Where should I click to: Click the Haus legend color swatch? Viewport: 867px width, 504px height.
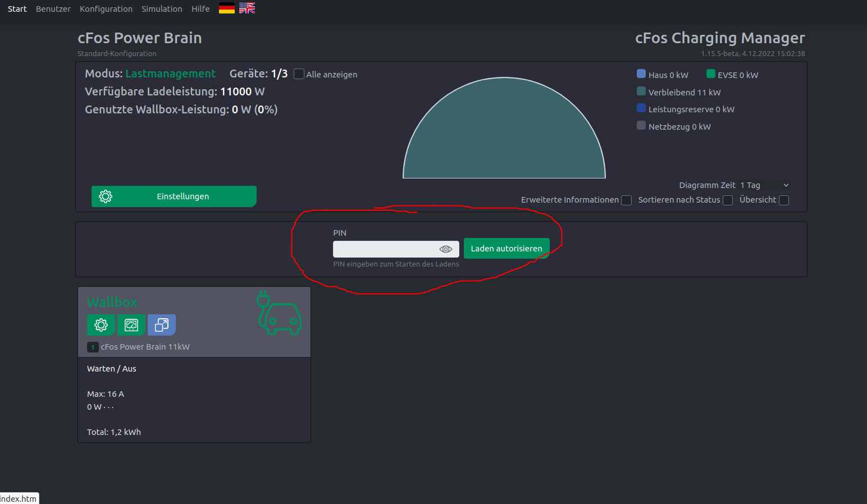click(x=641, y=74)
